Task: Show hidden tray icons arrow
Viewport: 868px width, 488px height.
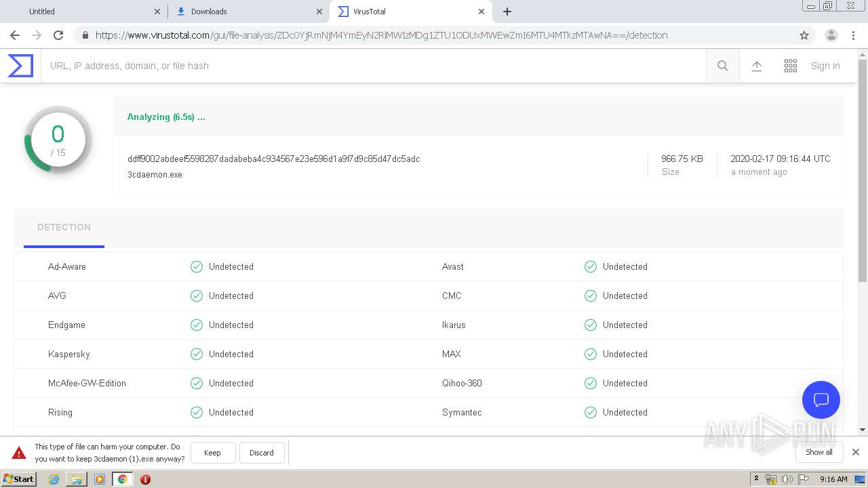Action: pos(756,479)
